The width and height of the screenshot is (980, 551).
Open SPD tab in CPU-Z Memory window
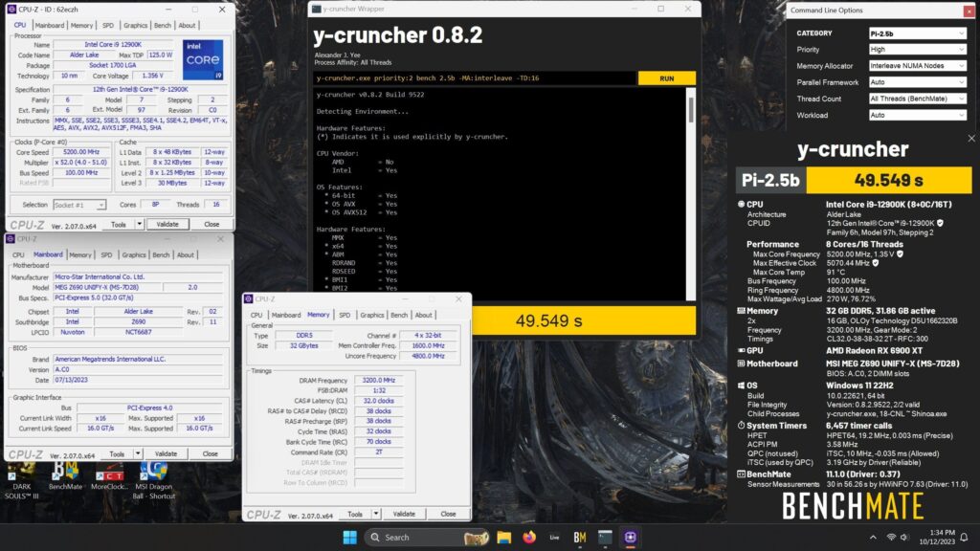[x=345, y=316]
